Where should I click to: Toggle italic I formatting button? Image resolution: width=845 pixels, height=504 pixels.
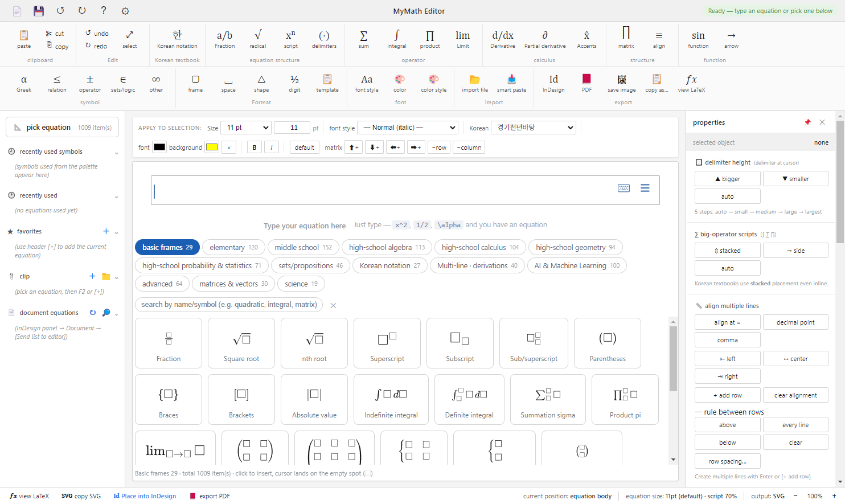pyautogui.click(x=272, y=147)
